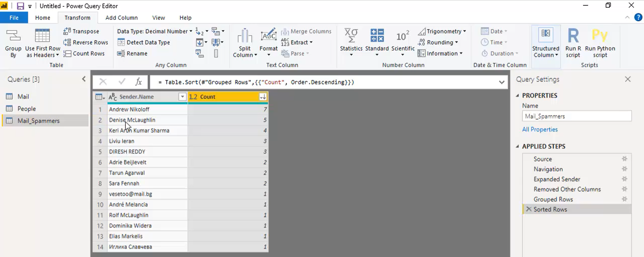Open the Scientific operations icon
The image size is (644, 257).
coord(402,36)
